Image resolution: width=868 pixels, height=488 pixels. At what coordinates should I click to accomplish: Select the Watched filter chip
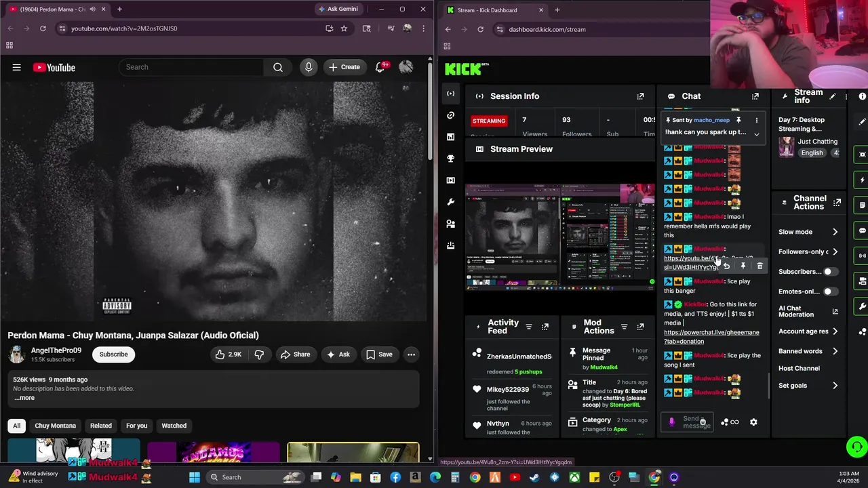[x=174, y=426]
